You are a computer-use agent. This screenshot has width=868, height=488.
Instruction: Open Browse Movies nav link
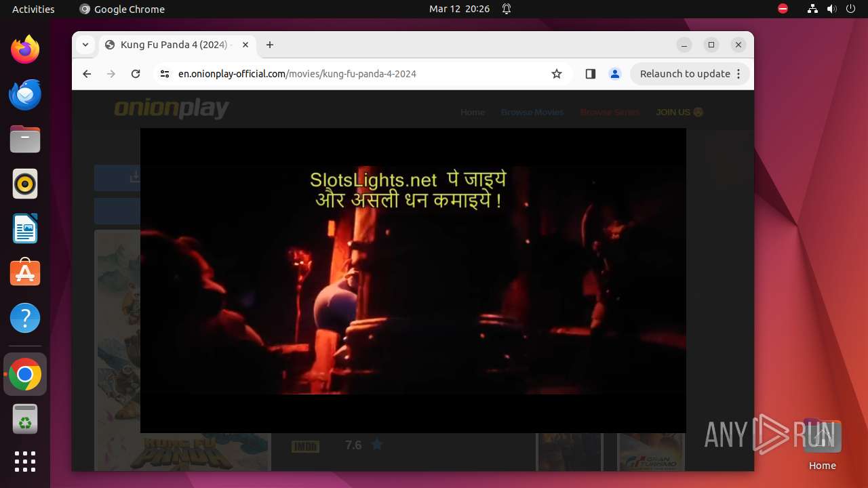pos(532,112)
